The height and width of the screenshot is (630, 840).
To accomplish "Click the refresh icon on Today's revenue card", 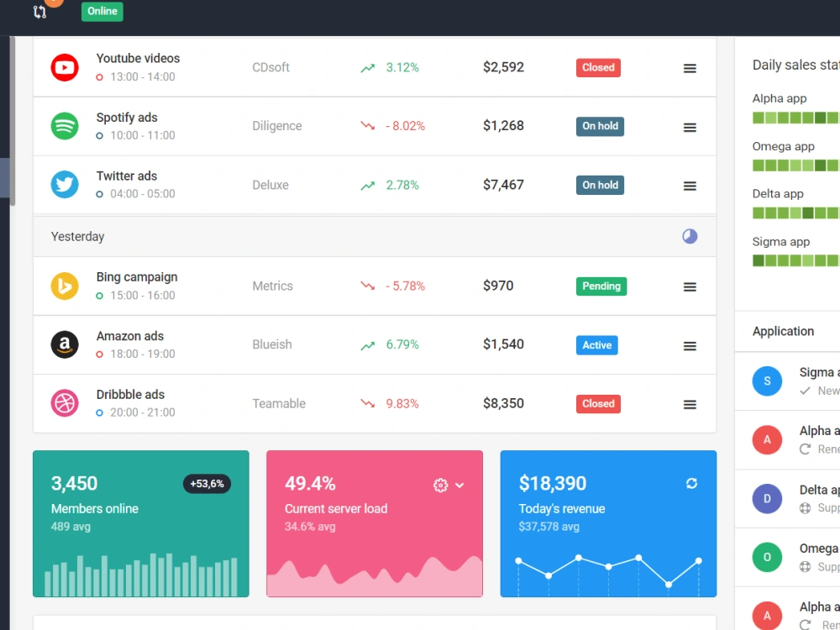I will pos(691,483).
